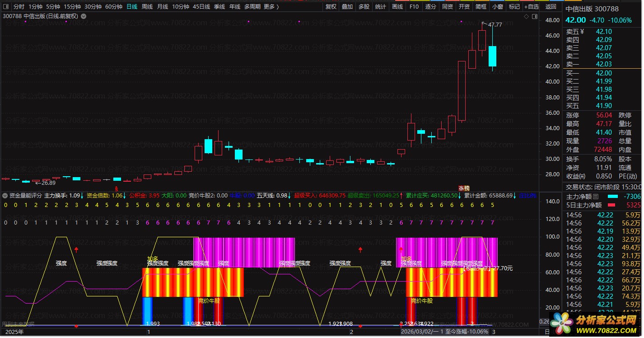Click the 卖五 order book row
The width and height of the screenshot is (644, 338).
click(x=602, y=32)
